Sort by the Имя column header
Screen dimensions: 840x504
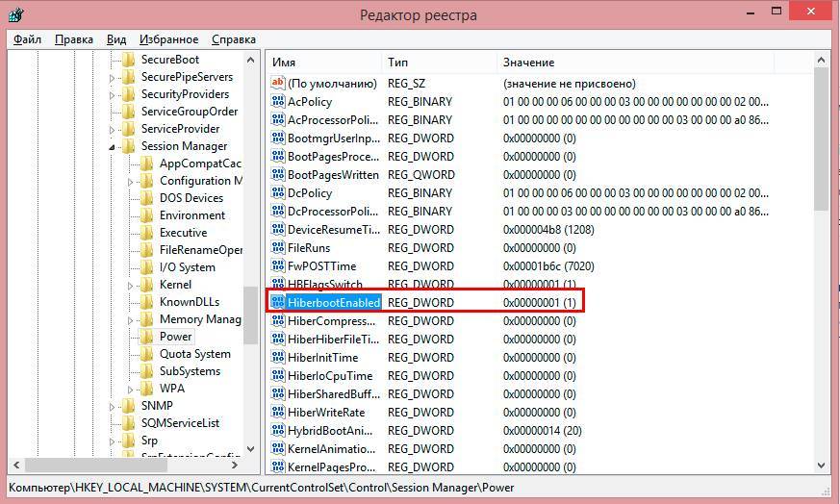click(x=323, y=62)
